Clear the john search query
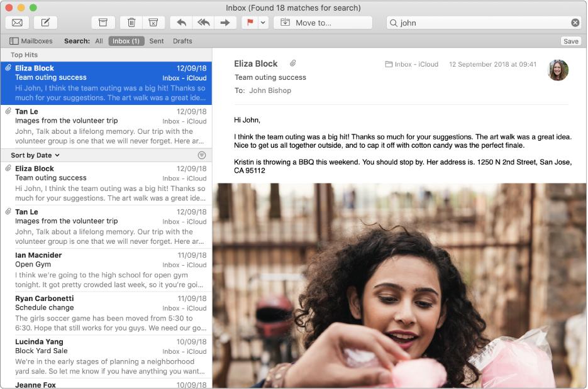 click(576, 22)
